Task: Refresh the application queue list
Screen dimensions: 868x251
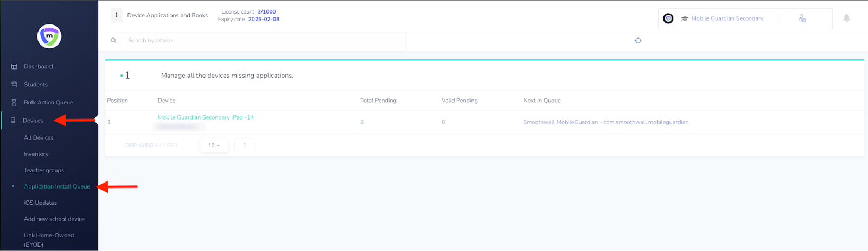Action: pyautogui.click(x=638, y=41)
